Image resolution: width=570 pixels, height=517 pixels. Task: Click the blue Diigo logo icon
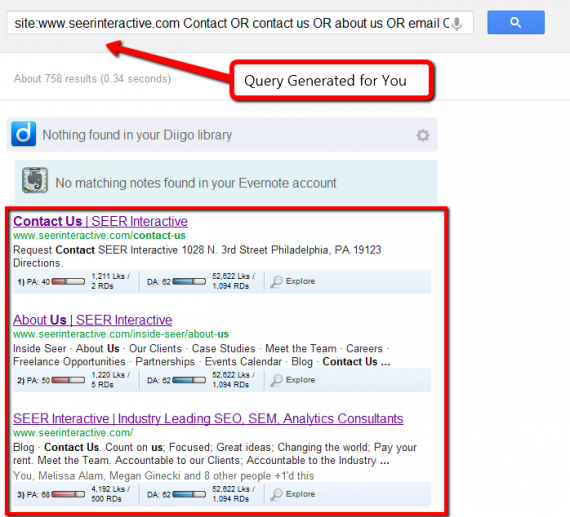tap(24, 134)
